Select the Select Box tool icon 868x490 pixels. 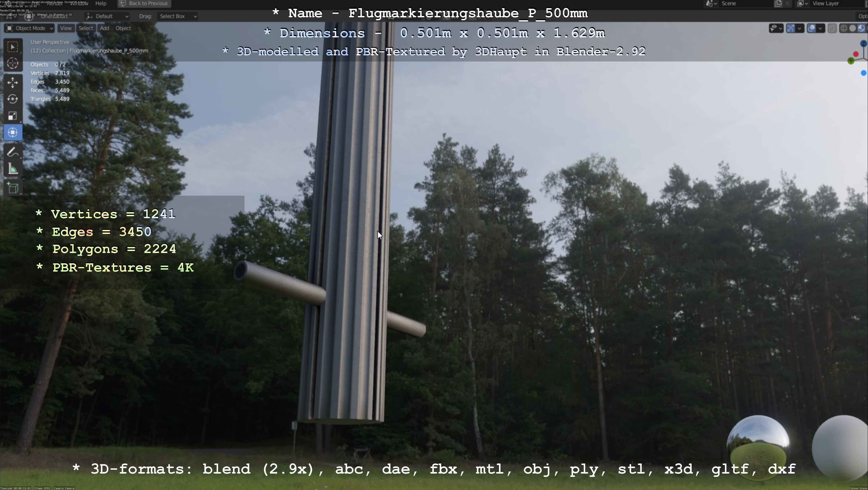click(13, 47)
